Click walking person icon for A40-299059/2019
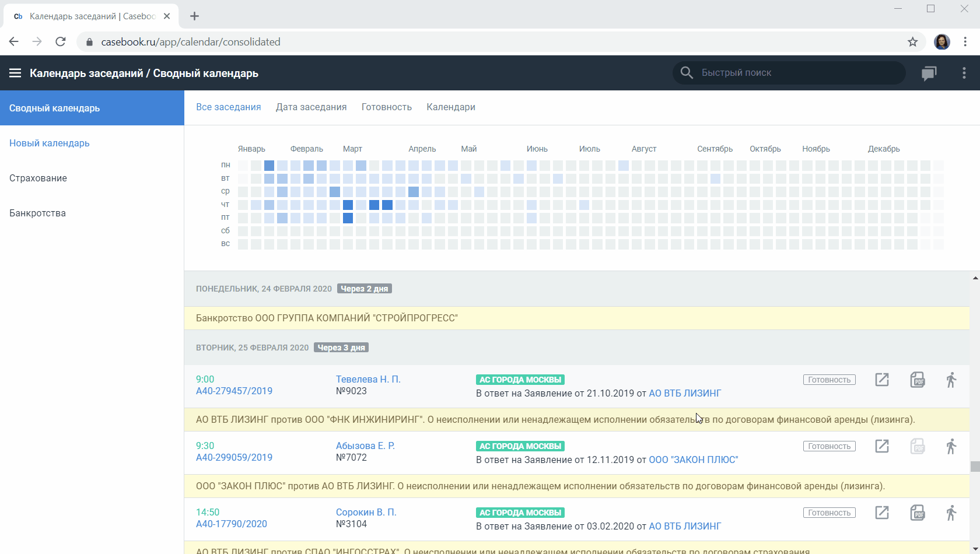The image size is (980, 554). click(x=951, y=446)
